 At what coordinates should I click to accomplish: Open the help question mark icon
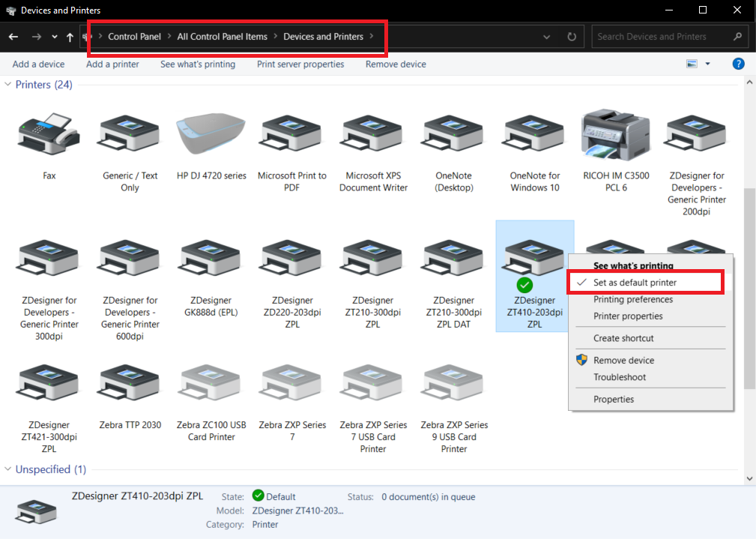pyautogui.click(x=738, y=64)
